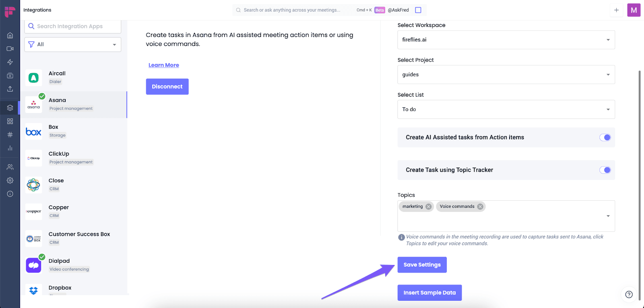Focus the Search Integration Apps field
Image resolution: width=644 pixels, height=308 pixels.
pos(73,27)
